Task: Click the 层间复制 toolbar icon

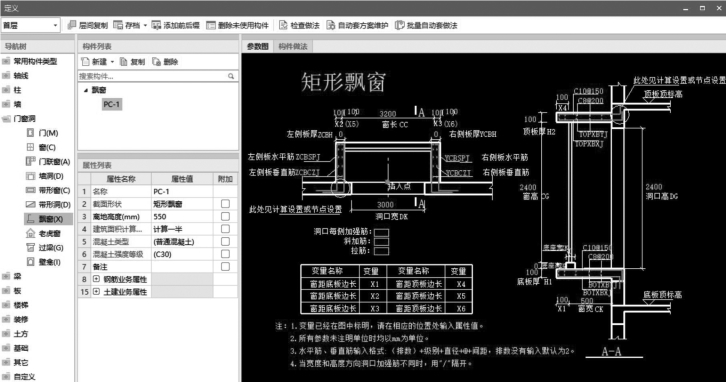Action: point(72,25)
